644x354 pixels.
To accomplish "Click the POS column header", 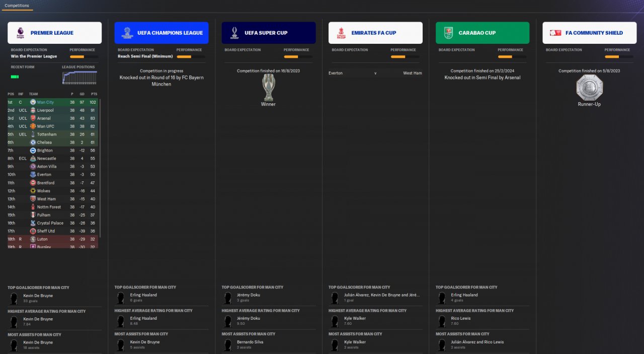I will [11, 94].
